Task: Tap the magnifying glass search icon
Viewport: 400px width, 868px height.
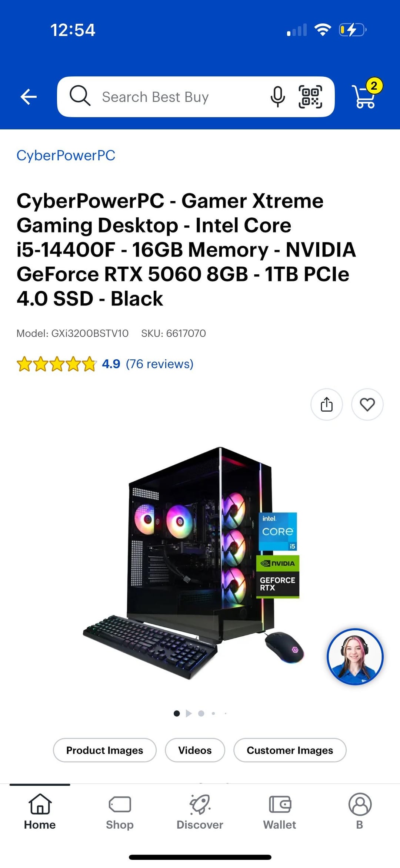Action: pyautogui.click(x=80, y=96)
